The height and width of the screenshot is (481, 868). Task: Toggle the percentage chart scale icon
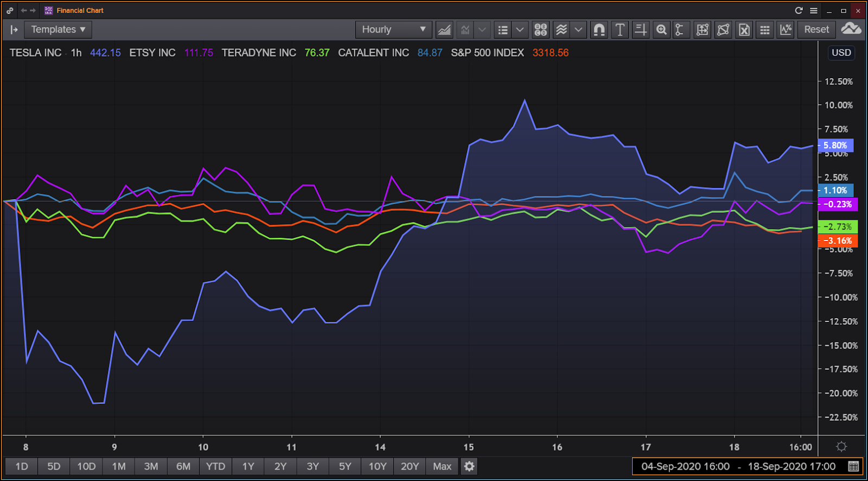[786, 30]
